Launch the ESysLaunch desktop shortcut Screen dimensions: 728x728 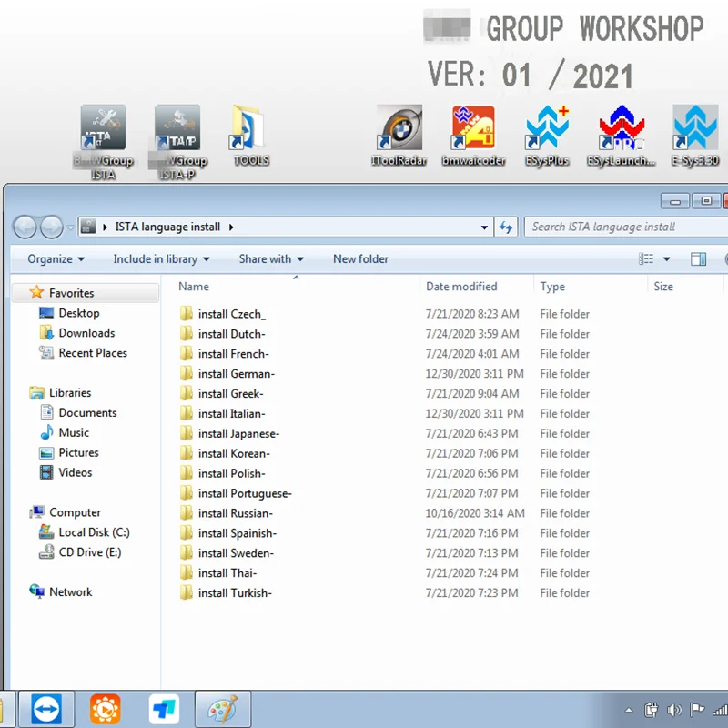click(622, 136)
